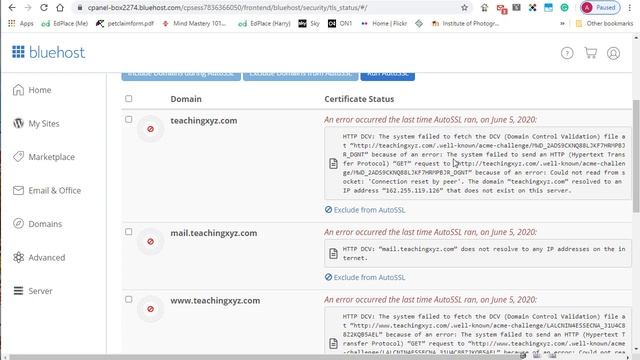Reload the Bluehost page
640x360 pixels.
[x=44, y=8]
